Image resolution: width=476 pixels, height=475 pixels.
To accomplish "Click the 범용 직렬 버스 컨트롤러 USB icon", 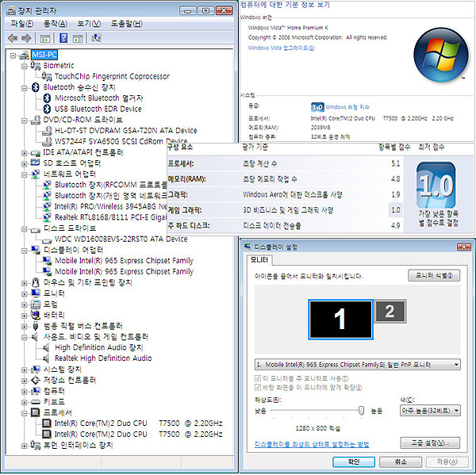I will coord(36,326).
